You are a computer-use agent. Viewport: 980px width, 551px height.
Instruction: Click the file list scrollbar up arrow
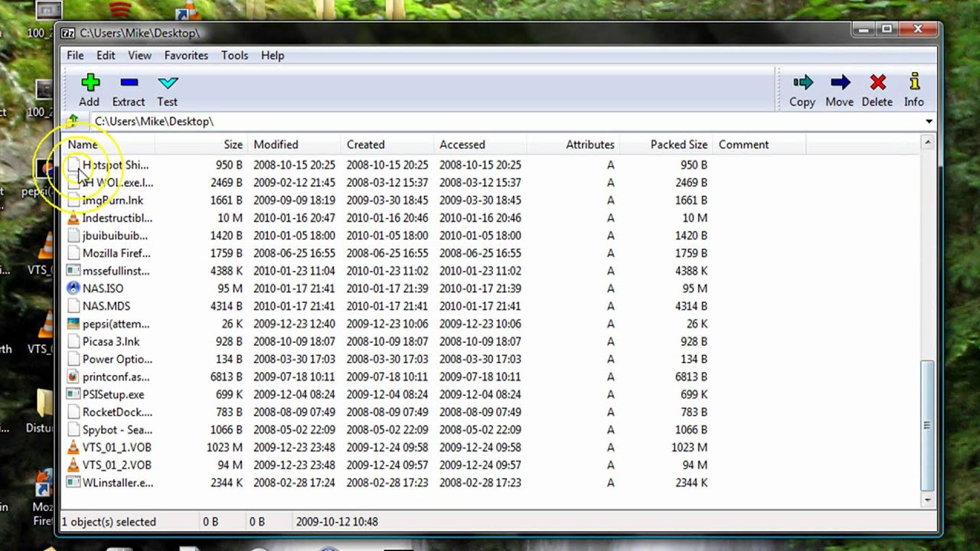928,143
